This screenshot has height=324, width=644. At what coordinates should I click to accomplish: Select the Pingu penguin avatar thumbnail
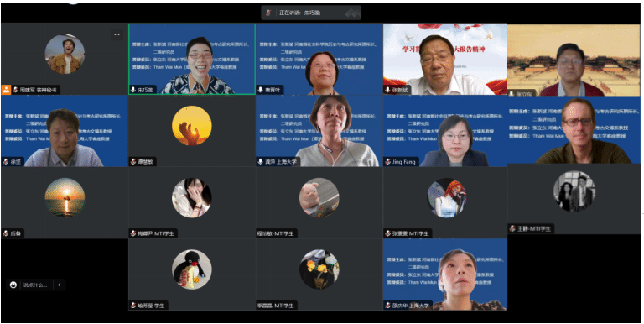pos(192,269)
